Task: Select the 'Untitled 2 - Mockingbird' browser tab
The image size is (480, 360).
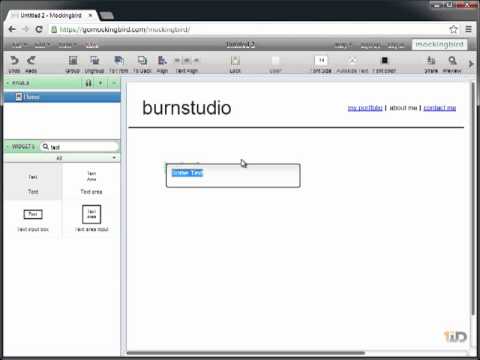Action: [51, 15]
